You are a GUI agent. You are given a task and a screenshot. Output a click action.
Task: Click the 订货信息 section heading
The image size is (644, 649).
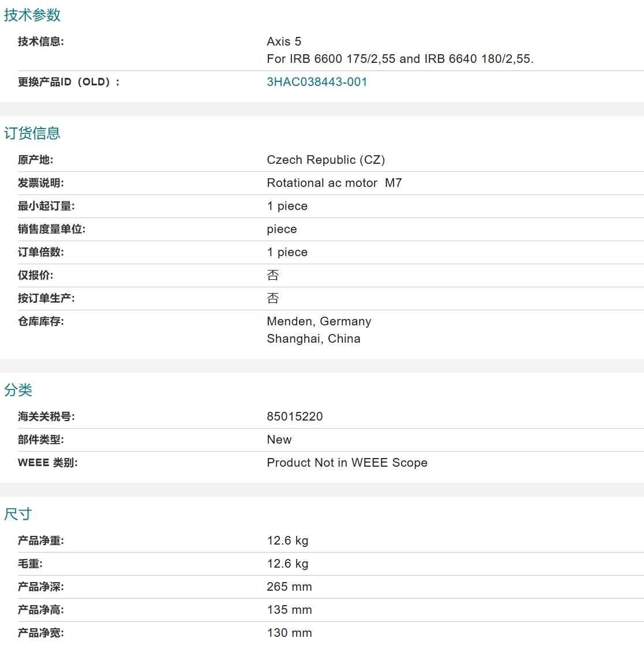click(32, 133)
